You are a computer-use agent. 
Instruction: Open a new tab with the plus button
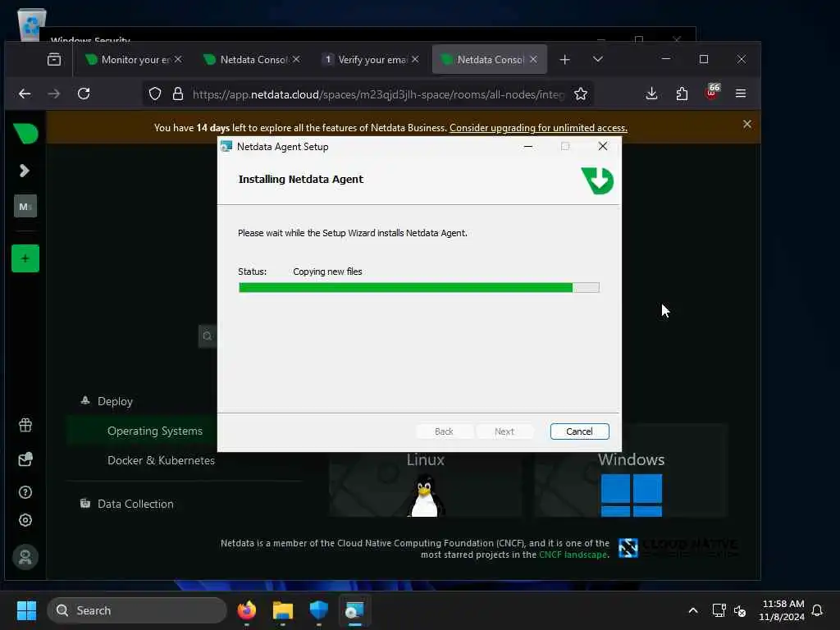click(564, 59)
